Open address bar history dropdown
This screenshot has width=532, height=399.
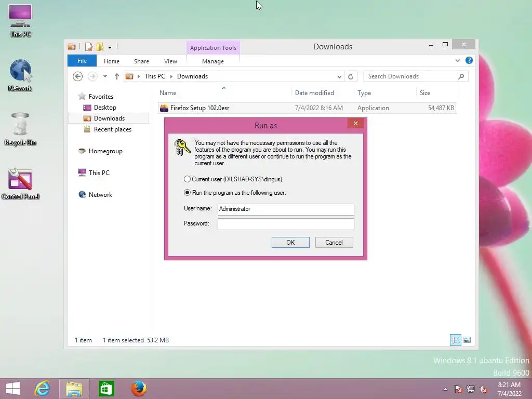pyautogui.click(x=339, y=77)
